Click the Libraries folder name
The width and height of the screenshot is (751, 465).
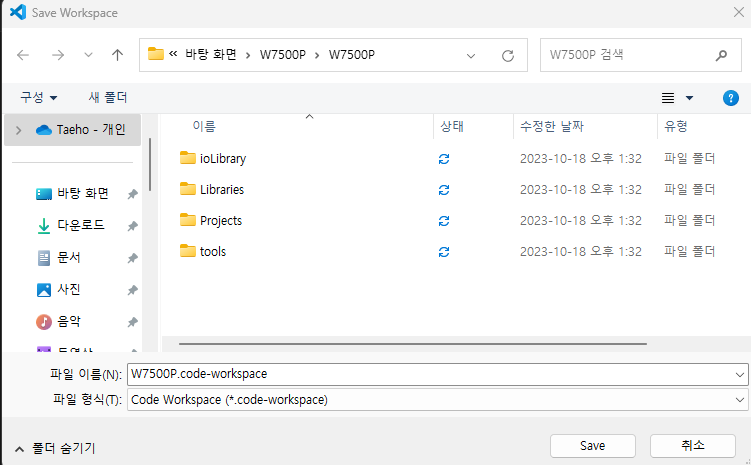coord(222,190)
